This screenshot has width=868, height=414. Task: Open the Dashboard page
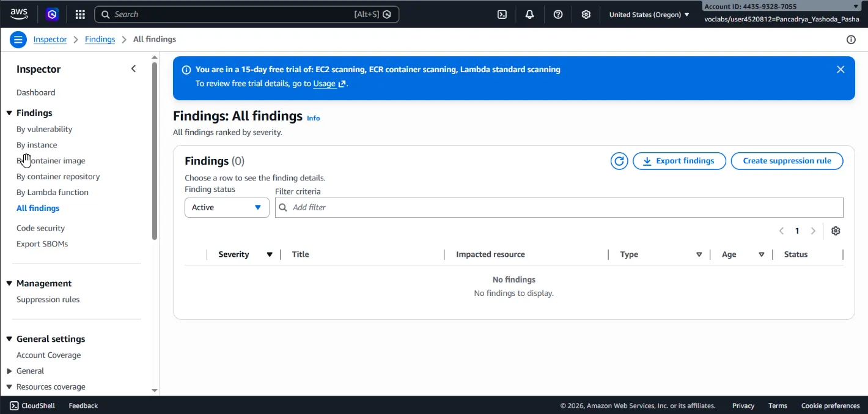[x=35, y=92]
